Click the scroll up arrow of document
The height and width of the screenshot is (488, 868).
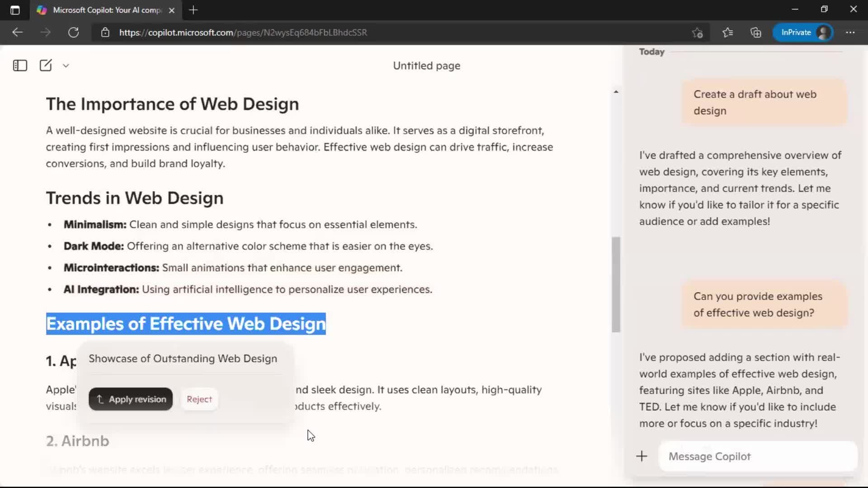click(616, 92)
